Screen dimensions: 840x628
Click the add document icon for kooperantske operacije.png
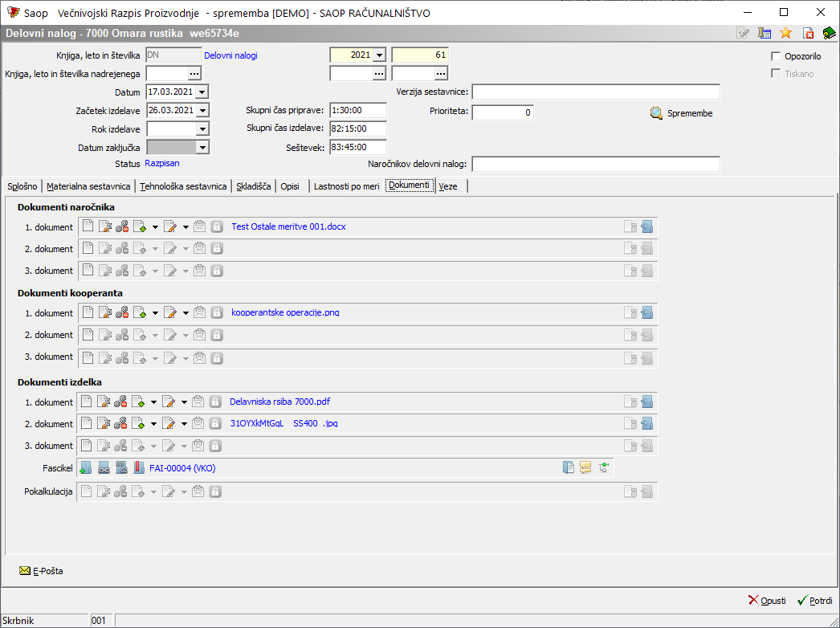[x=139, y=312]
